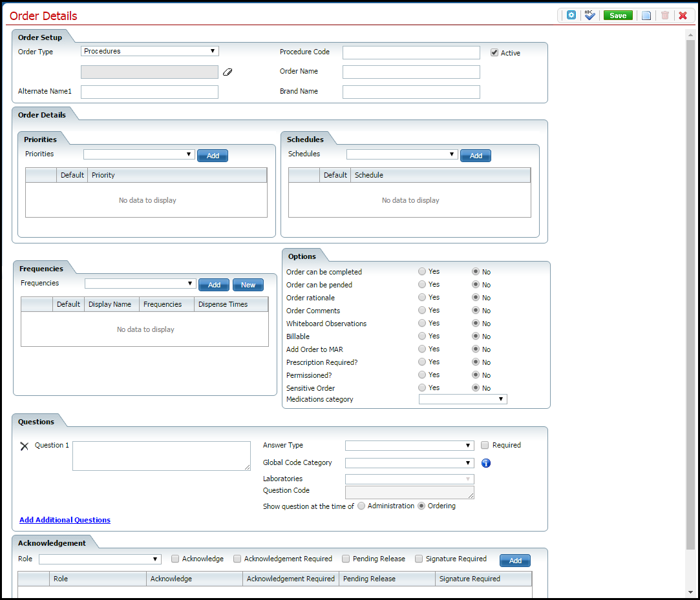Check the Required checkbox for Question 1
The image size is (700, 600).
click(484, 445)
